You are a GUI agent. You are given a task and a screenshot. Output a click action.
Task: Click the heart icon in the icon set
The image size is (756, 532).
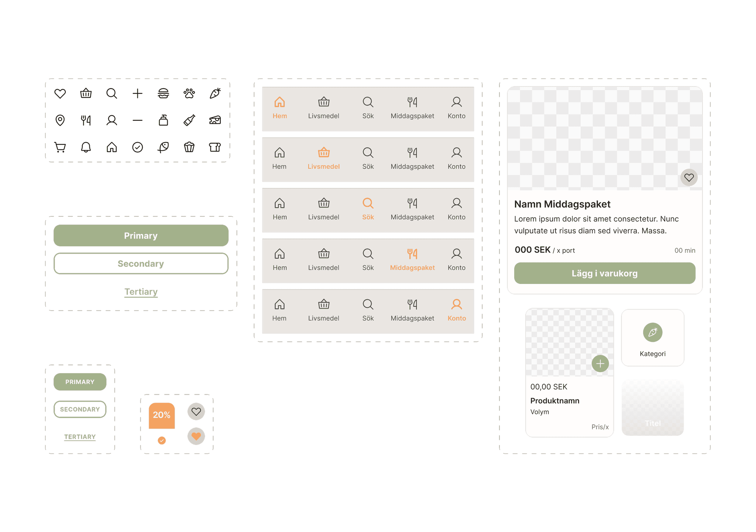60,93
